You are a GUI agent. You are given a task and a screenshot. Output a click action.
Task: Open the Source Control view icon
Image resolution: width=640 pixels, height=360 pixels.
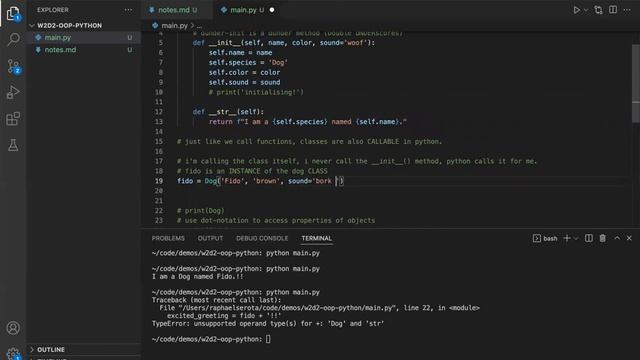13,66
